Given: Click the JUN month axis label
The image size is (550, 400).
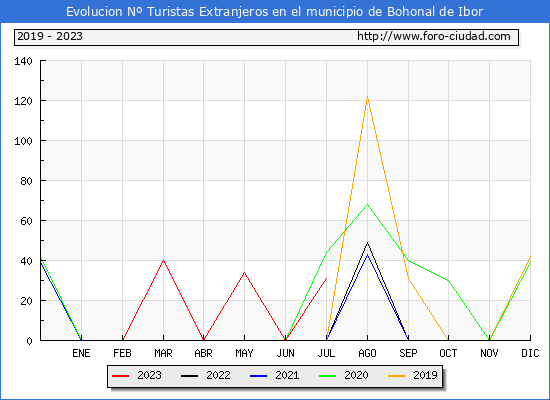Looking at the screenshot, I should [286, 353].
